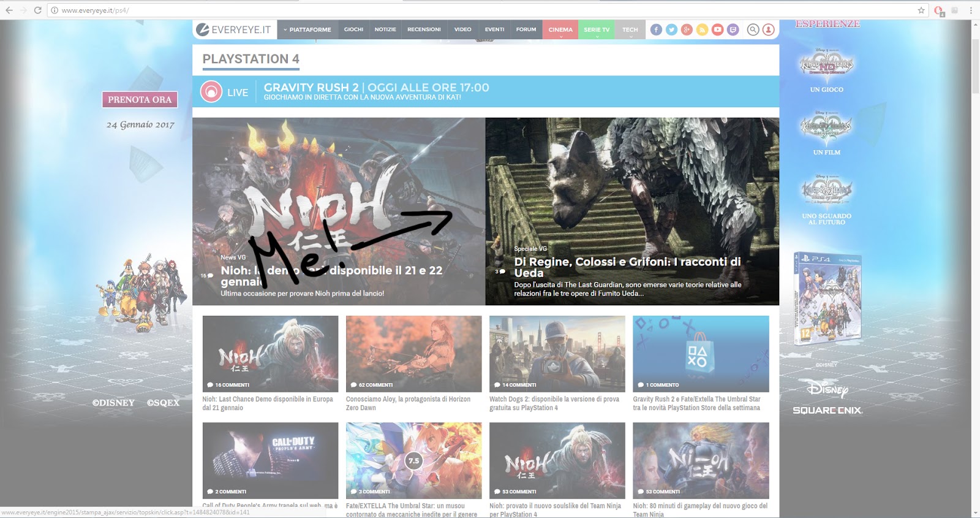Expand the Cinema section chevron
Viewport: 980px width, 518px height.
[560, 37]
